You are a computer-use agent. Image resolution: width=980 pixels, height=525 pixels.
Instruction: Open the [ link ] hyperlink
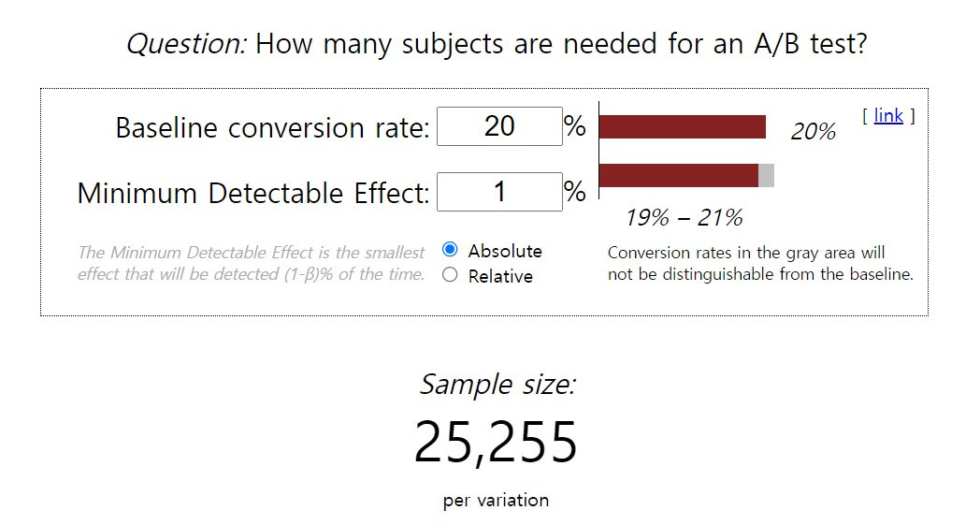(888, 116)
